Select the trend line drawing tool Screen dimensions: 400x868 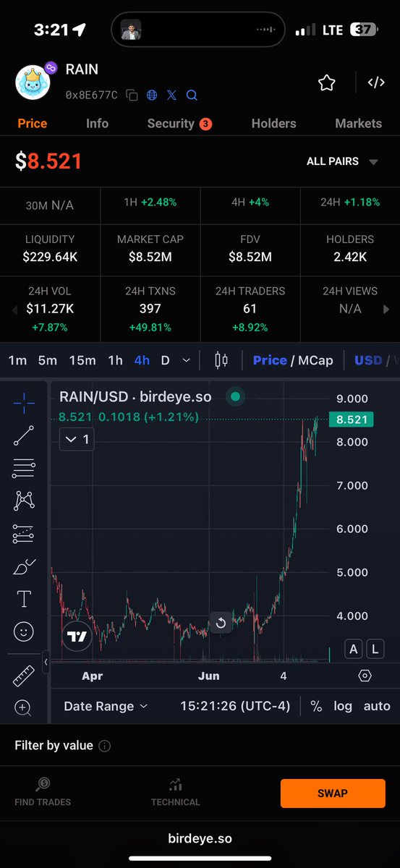(24, 435)
